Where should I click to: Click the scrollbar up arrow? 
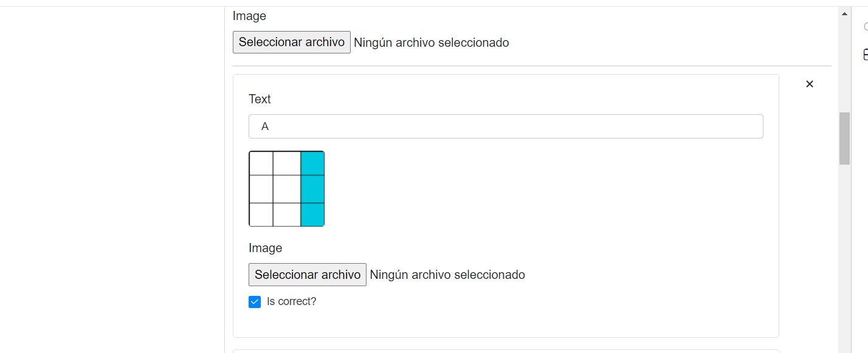(844, 13)
